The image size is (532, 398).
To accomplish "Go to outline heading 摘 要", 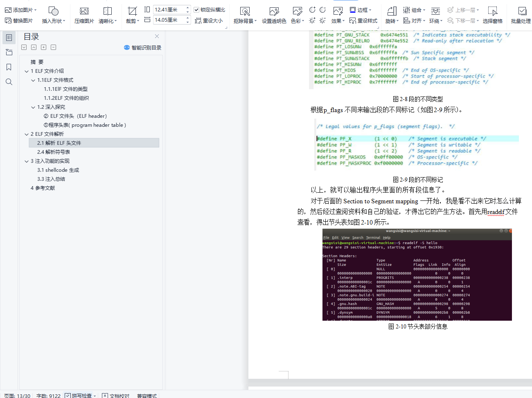I will coord(37,62).
